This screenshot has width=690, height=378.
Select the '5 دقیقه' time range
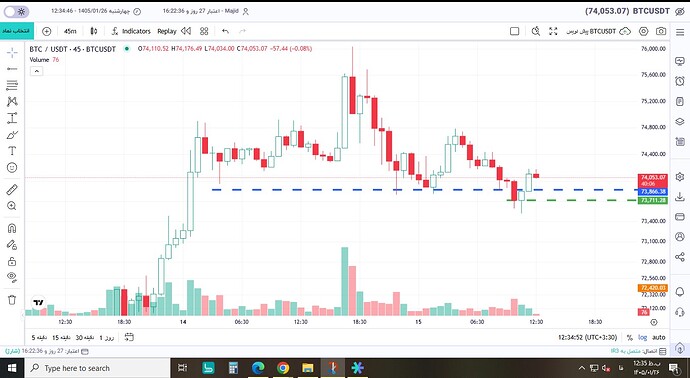(40, 338)
